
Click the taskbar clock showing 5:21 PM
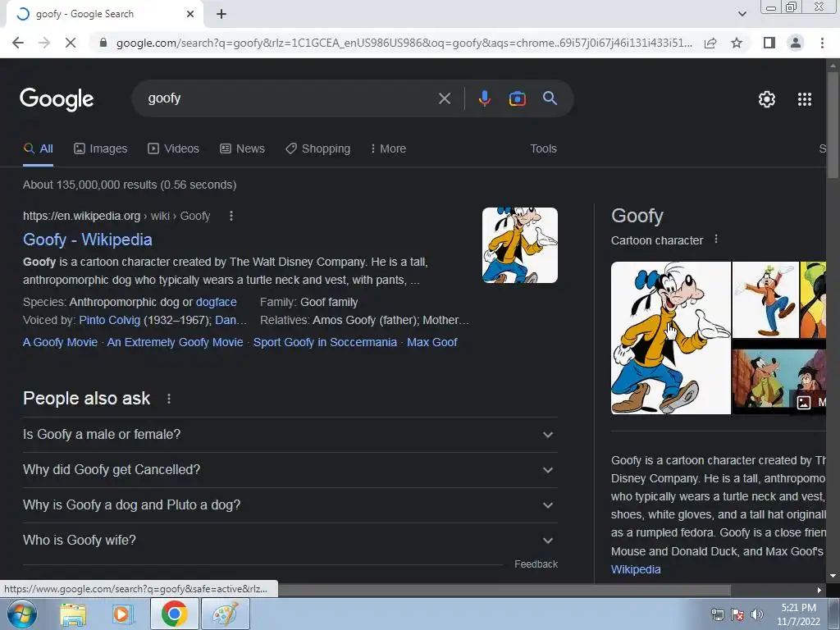click(x=798, y=614)
